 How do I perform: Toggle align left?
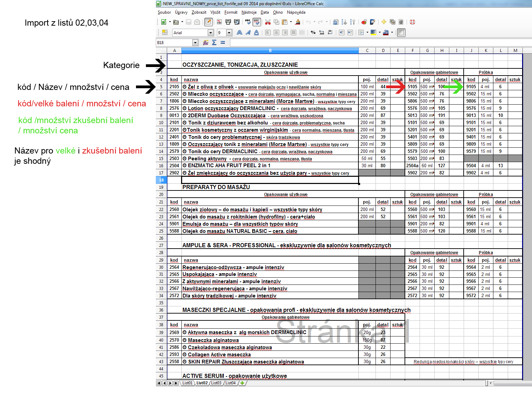[x=268, y=32]
